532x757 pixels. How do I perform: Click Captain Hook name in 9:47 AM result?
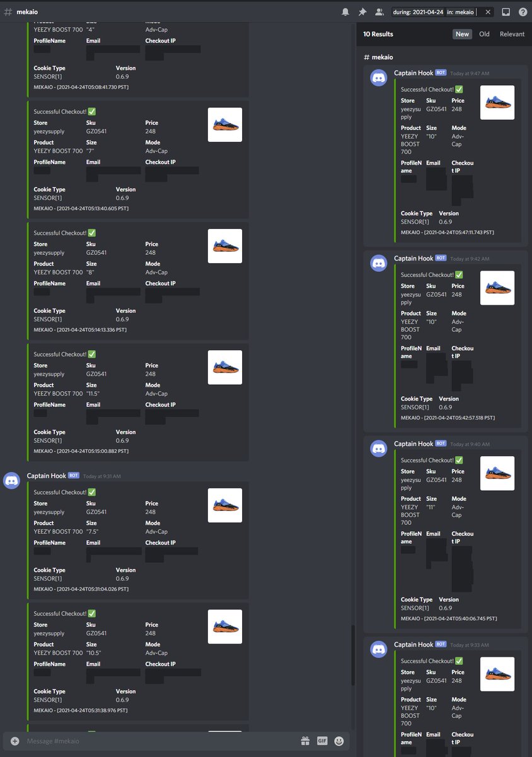(x=413, y=73)
